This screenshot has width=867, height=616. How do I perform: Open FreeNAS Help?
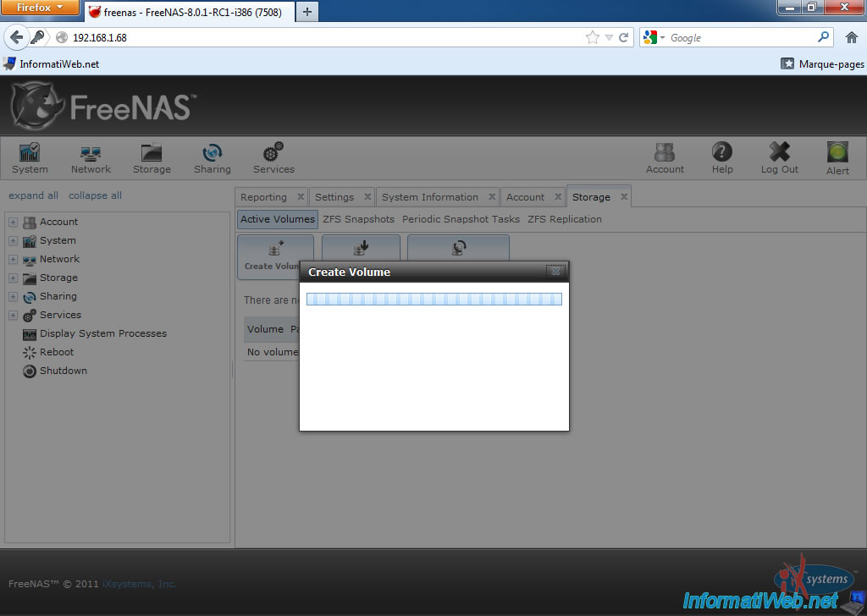pyautogui.click(x=722, y=157)
